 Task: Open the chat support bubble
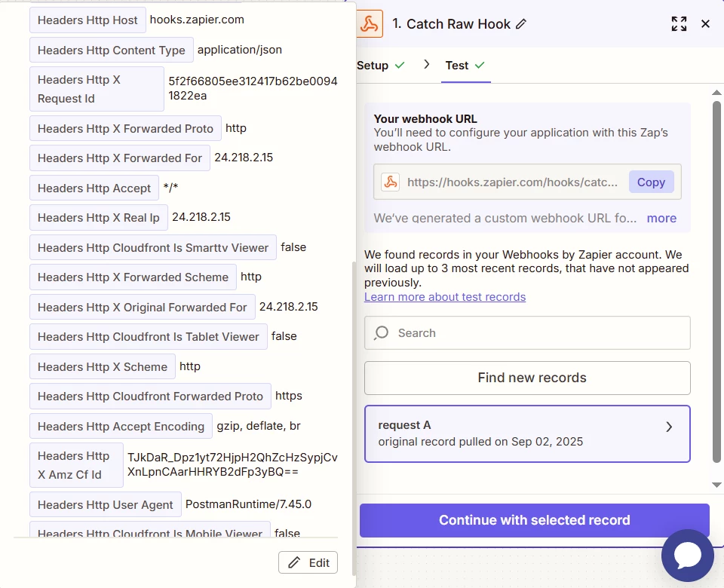[688, 556]
